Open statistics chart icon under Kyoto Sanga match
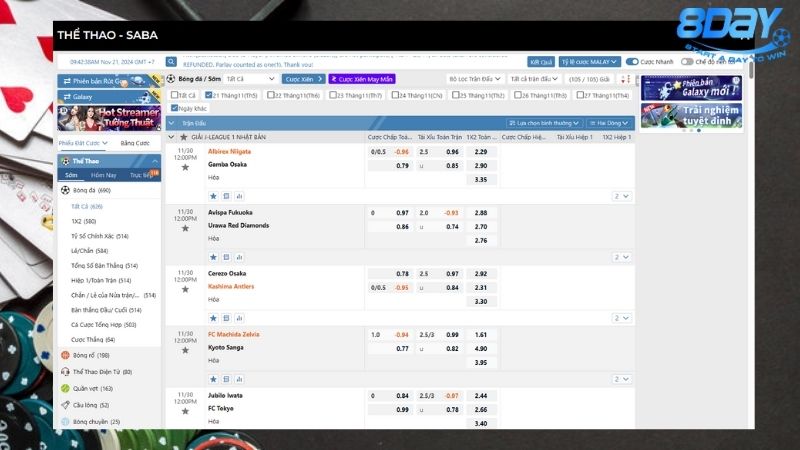800x450 pixels. (239, 379)
